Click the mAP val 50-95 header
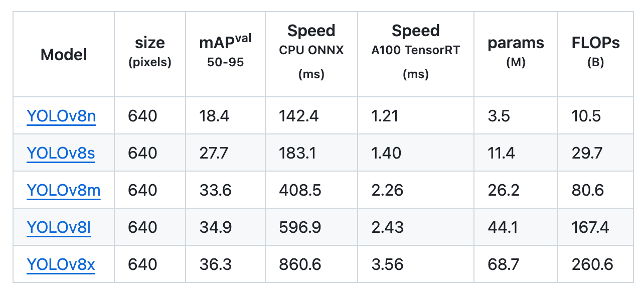 [225, 52]
